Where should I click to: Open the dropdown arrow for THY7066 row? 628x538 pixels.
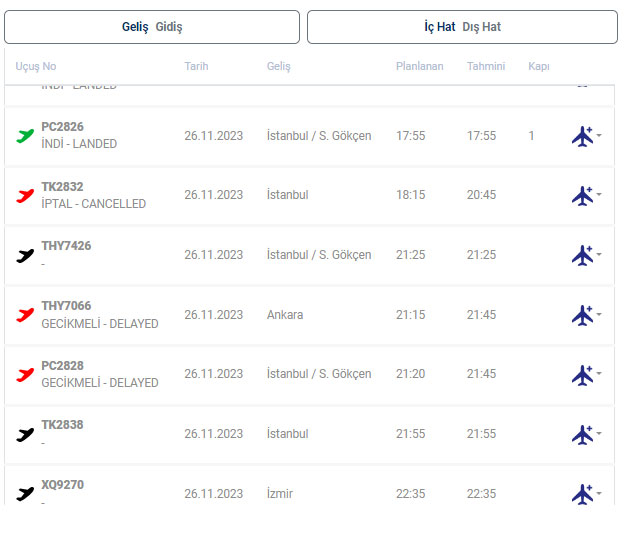pyautogui.click(x=599, y=315)
